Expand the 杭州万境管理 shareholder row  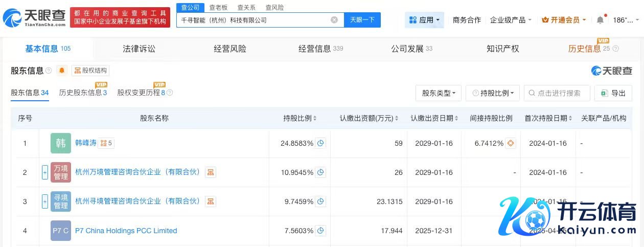[x=45, y=172]
